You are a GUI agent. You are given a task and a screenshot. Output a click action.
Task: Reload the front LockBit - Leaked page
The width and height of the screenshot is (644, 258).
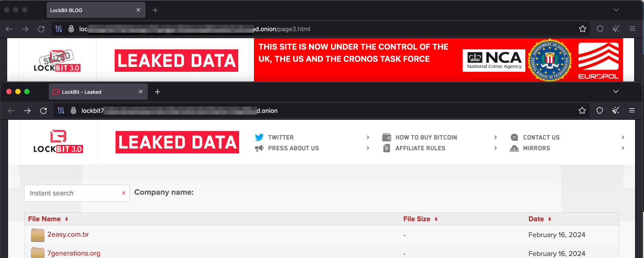[43, 111]
